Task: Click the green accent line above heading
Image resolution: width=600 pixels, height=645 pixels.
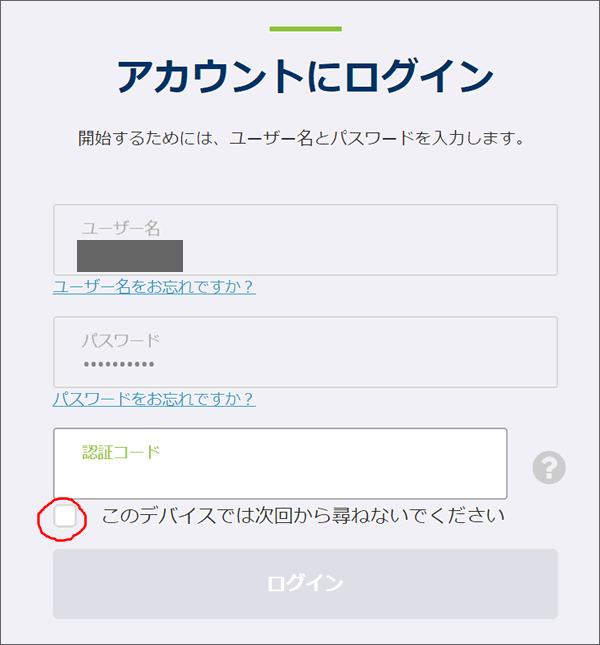Action: coord(306,29)
